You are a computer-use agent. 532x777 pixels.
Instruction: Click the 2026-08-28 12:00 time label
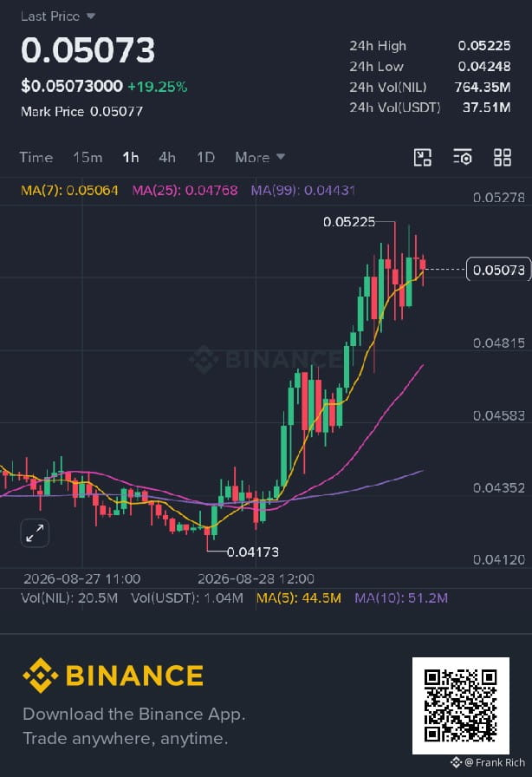[x=256, y=578]
